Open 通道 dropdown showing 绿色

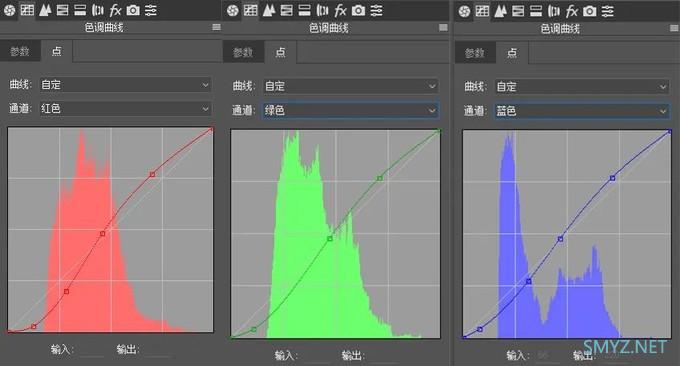point(350,110)
